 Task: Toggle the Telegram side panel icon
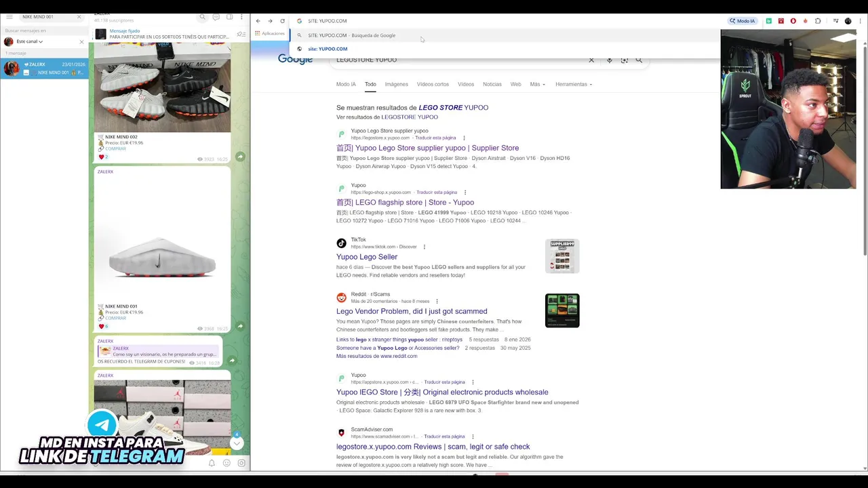[x=229, y=17]
